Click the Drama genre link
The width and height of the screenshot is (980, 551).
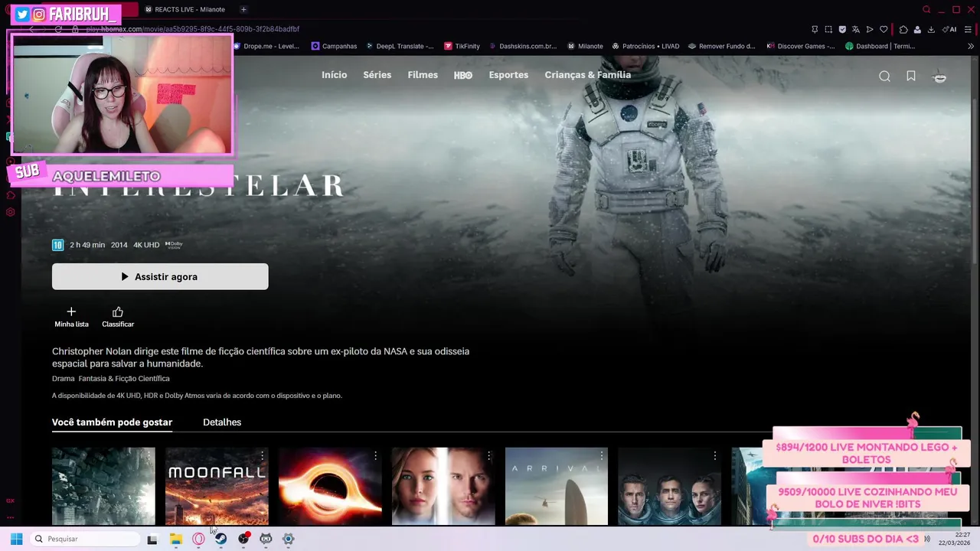[63, 379]
